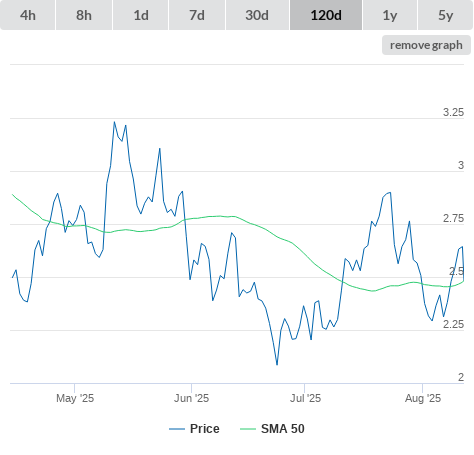Screen dimensions: 474x455
Task: Click the Jun '25 axis label
Action: pos(191,398)
